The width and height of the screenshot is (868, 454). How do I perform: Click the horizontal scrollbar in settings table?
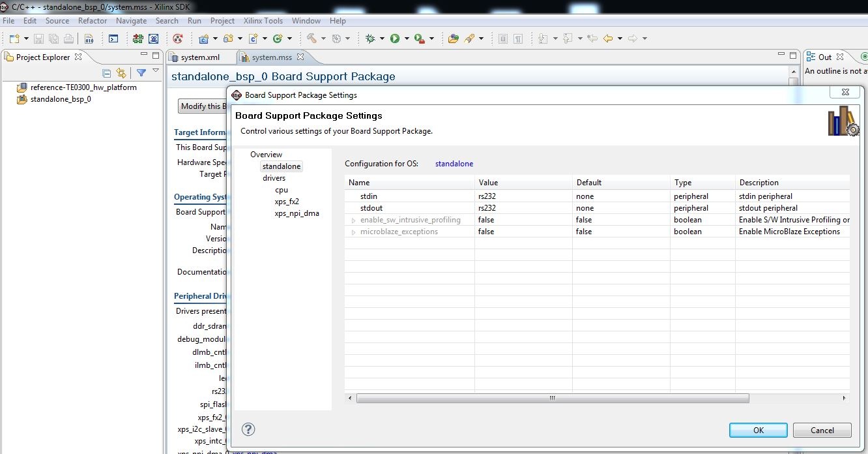point(553,398)
